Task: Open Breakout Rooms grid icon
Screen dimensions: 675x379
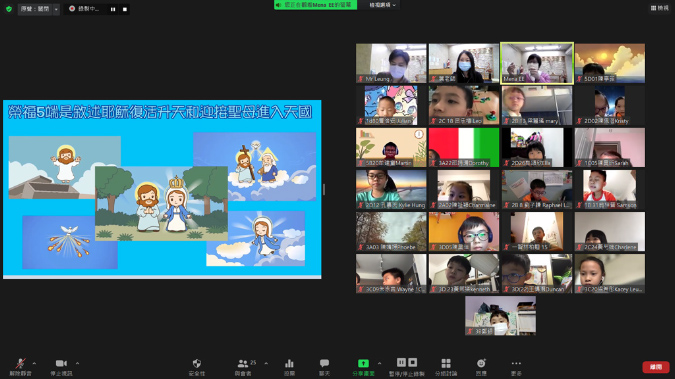Action: point(446,367)
